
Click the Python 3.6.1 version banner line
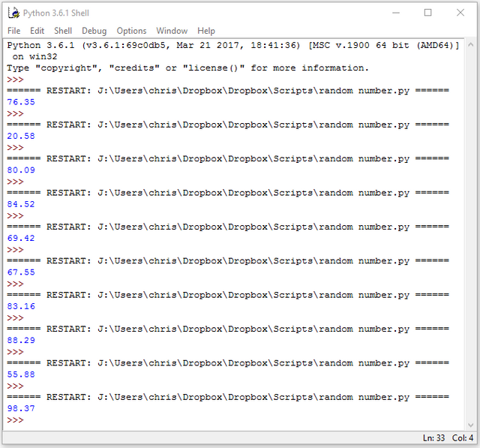click(233, 45)
